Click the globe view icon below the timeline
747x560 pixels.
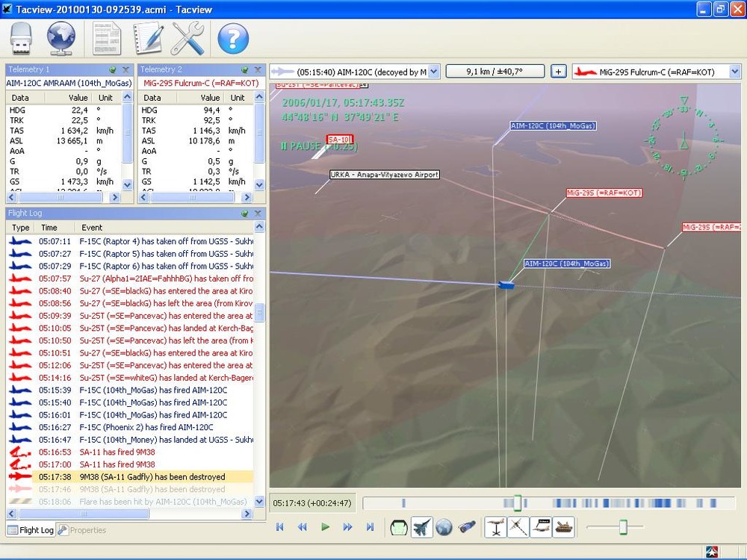pos(444,527)
